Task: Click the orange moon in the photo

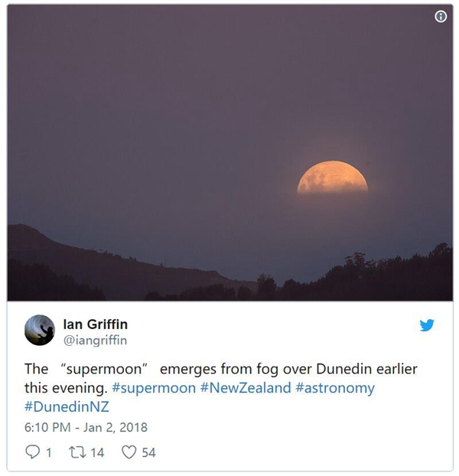Action: click(x=332, y=178)
